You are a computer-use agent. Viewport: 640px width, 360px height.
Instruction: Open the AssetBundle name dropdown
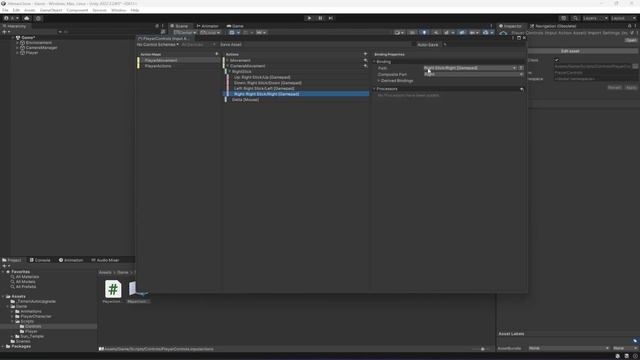click(569, 348)
